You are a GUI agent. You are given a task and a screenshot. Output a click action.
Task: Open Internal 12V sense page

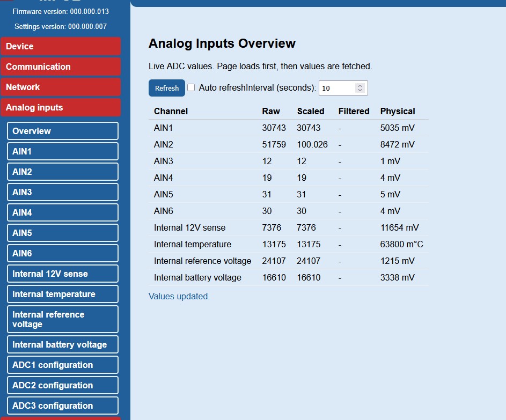[x=62, y=274]
